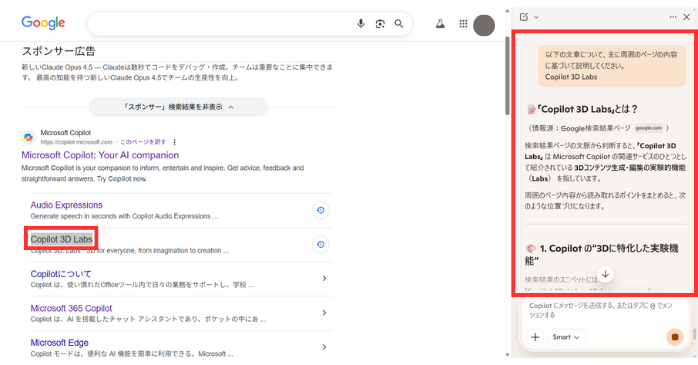Open more options for Copilot result

coord(174,142)
